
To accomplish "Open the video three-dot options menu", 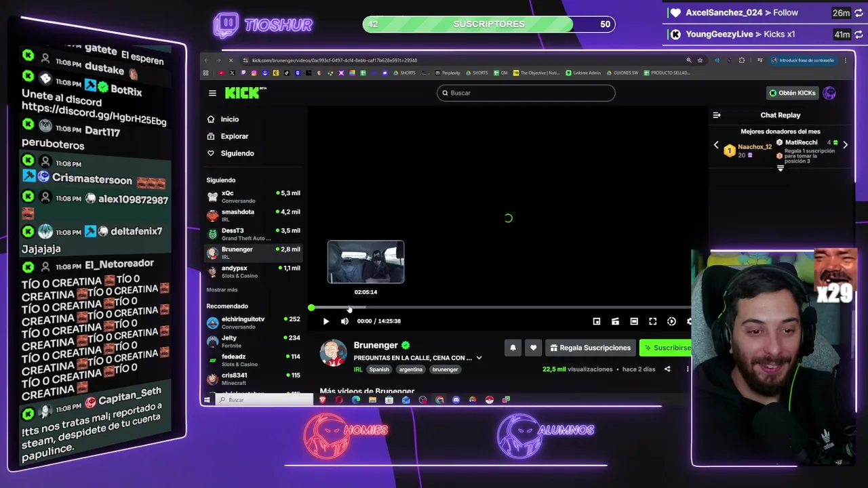I will [687, 369].
